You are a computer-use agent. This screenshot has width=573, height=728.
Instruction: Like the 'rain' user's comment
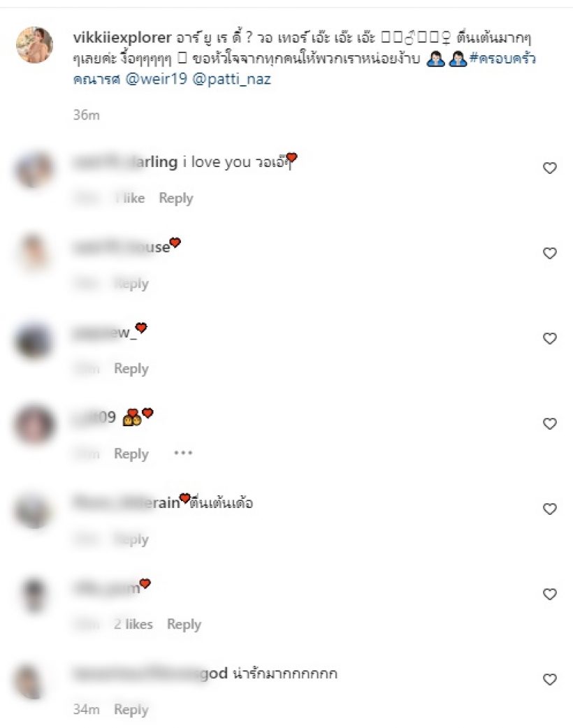coord(550,509)
